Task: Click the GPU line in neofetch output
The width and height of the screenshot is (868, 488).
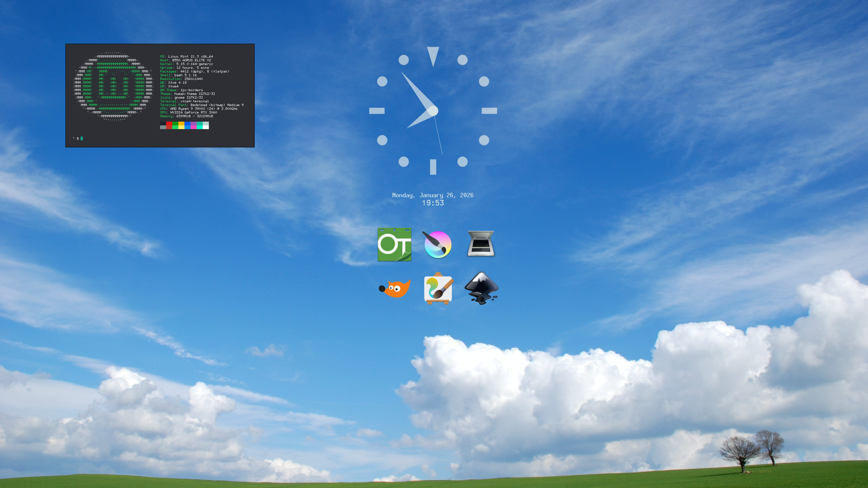Action: (189, 113)
